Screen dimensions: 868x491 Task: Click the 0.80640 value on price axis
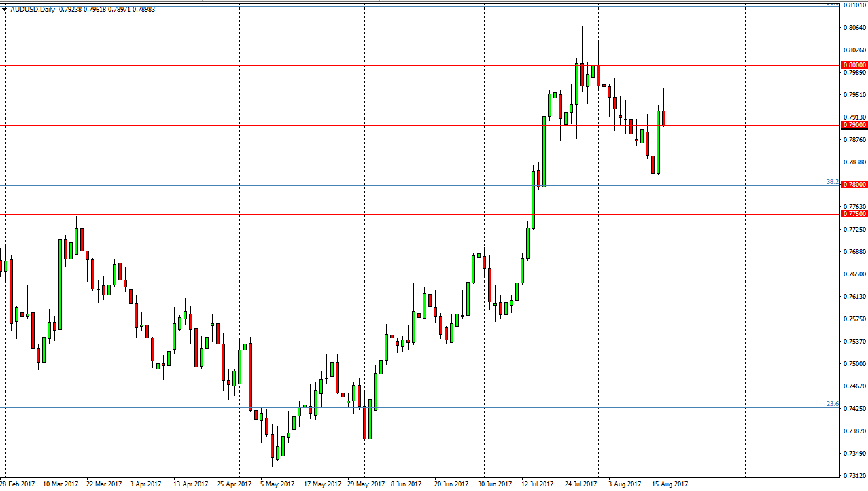[854, 28]
